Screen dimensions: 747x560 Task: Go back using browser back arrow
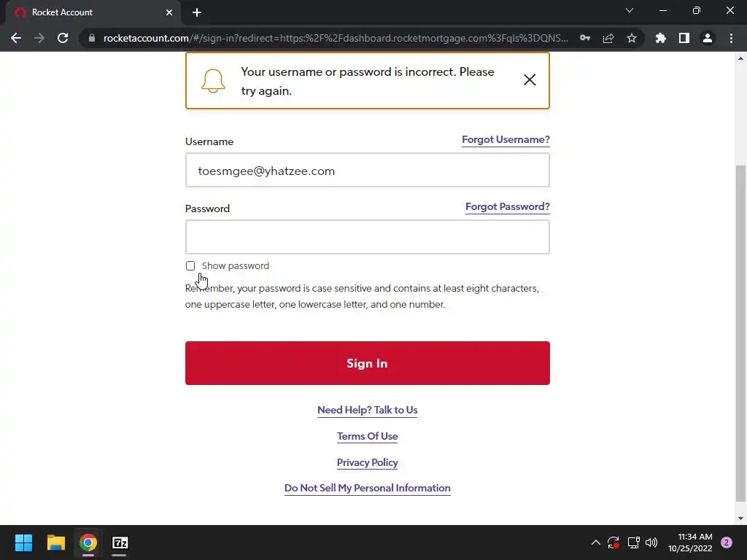point(16,38)
